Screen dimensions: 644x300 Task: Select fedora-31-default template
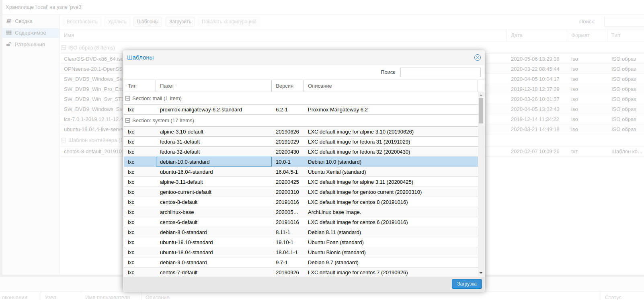click(301, 142)
